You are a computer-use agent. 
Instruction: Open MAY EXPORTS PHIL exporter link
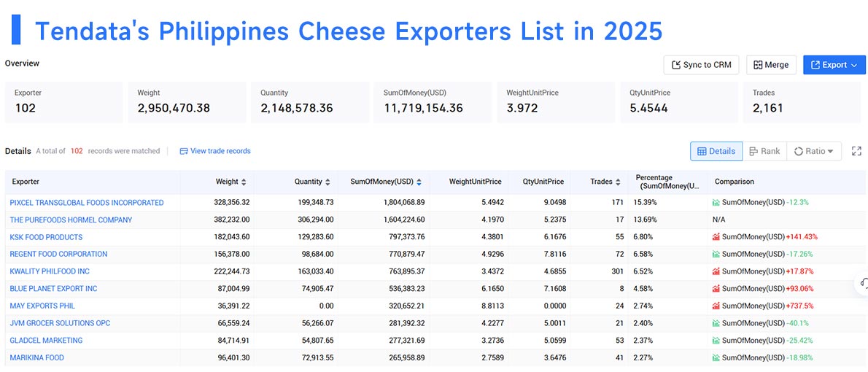click(x=42, y=306)
